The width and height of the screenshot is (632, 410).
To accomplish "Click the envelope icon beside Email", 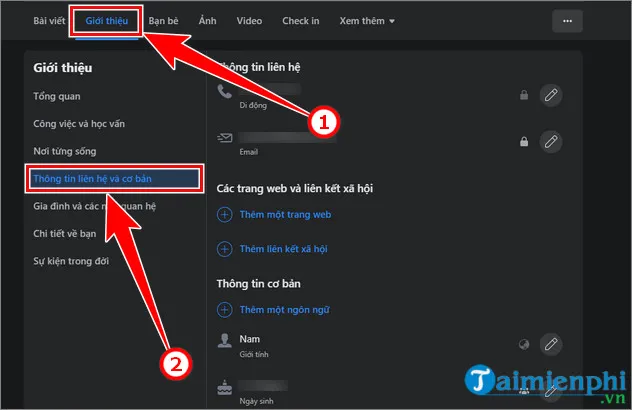I will point(225,138).
